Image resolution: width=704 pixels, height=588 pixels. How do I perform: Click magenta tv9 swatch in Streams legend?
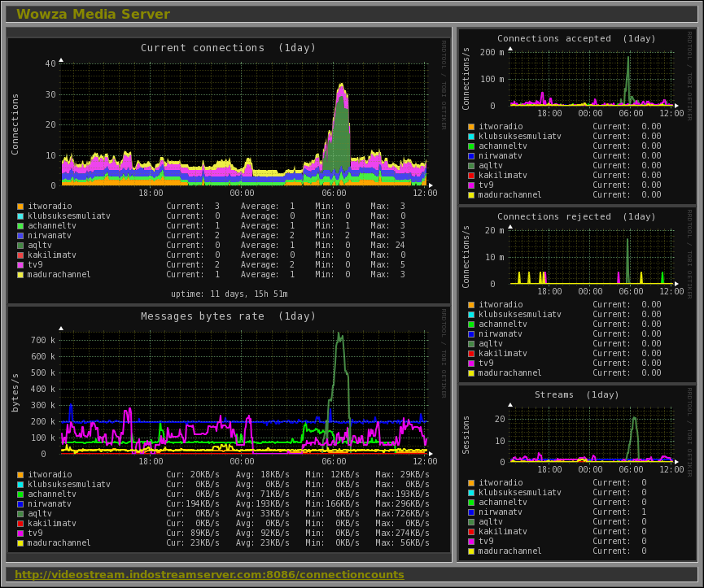[471, 541]
